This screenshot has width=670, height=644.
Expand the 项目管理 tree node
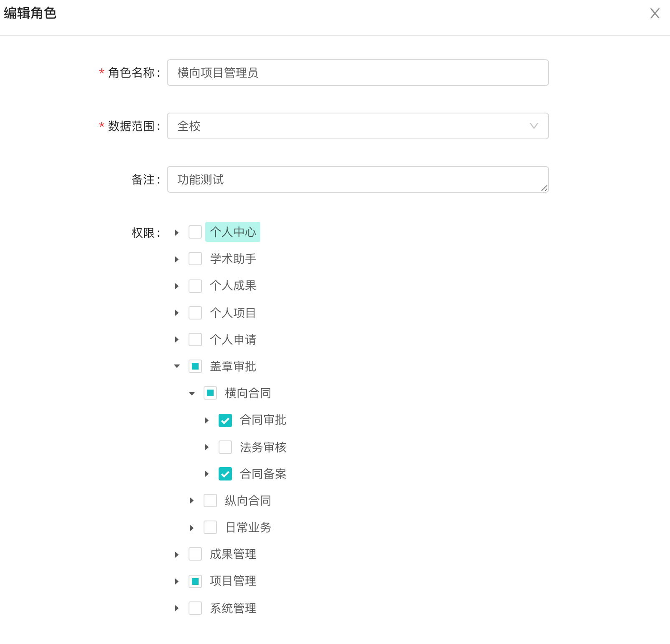pos(177,581)
